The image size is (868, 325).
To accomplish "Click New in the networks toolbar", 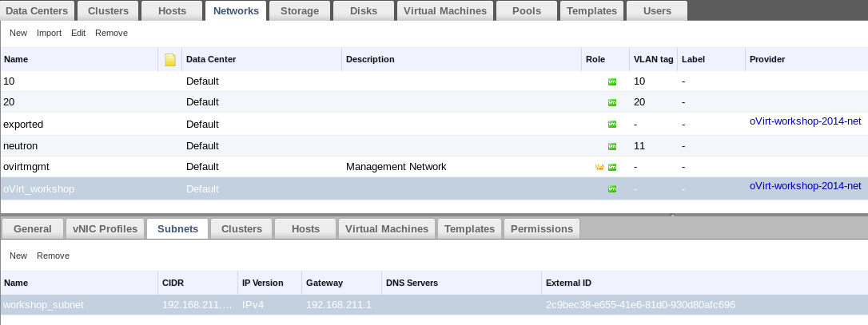I will click(x=18, y=34).
